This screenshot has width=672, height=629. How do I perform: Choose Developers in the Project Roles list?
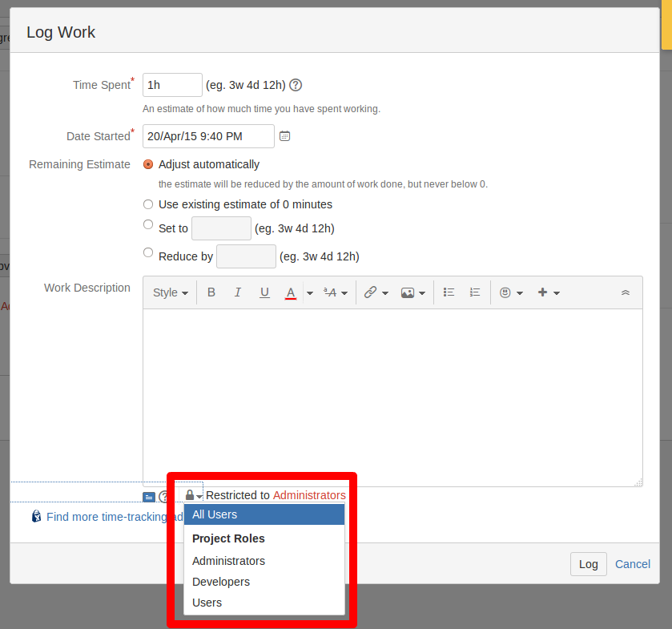[x=264, y=582]
